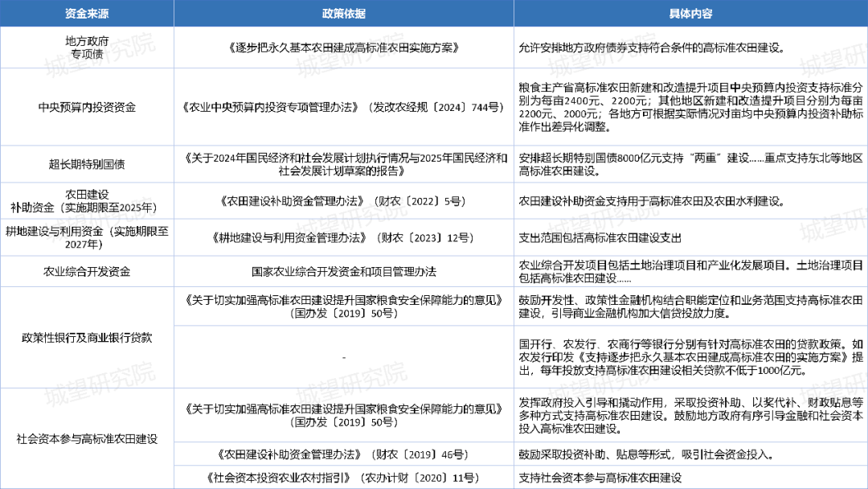Click the 政策依据 column header
The height and width of the screenshot is (489, 868).
(x=343, y=14)
